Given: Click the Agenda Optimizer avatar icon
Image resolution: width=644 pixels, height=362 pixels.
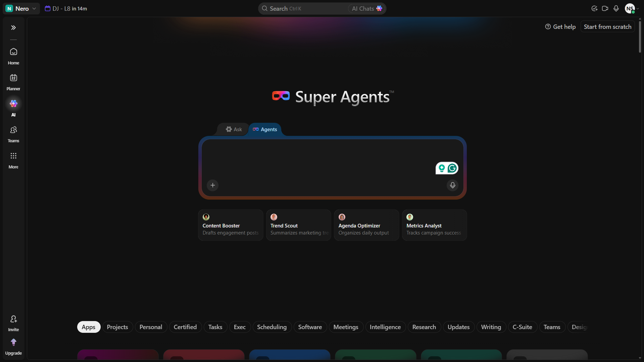Looking at the screenshot, I should tap(342, 217).
